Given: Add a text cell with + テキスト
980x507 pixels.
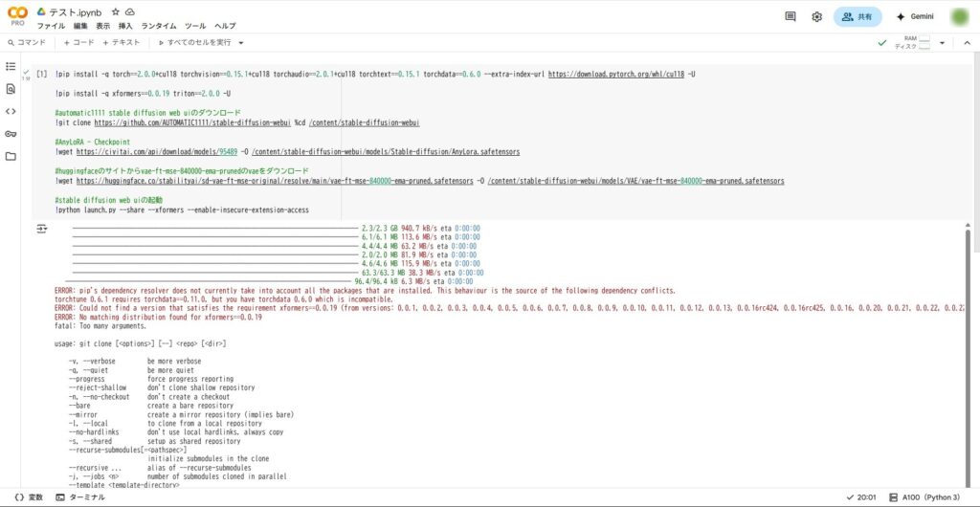Looking at the screenshot, I should [x=122, y=42].
